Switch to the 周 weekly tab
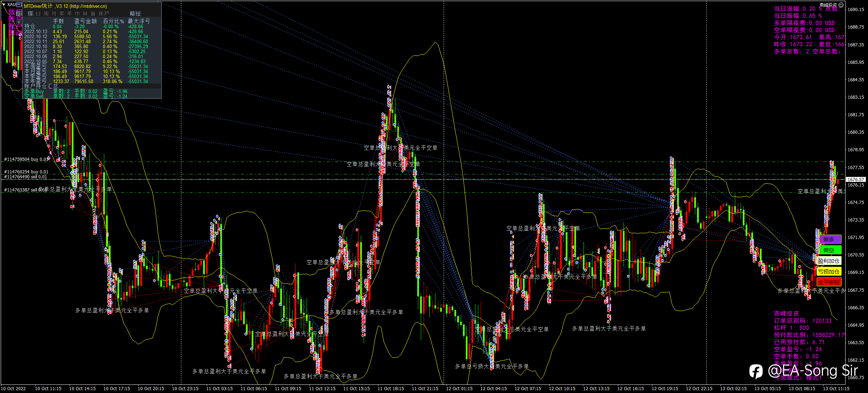 pyautogui.click(x=46, y=14)
